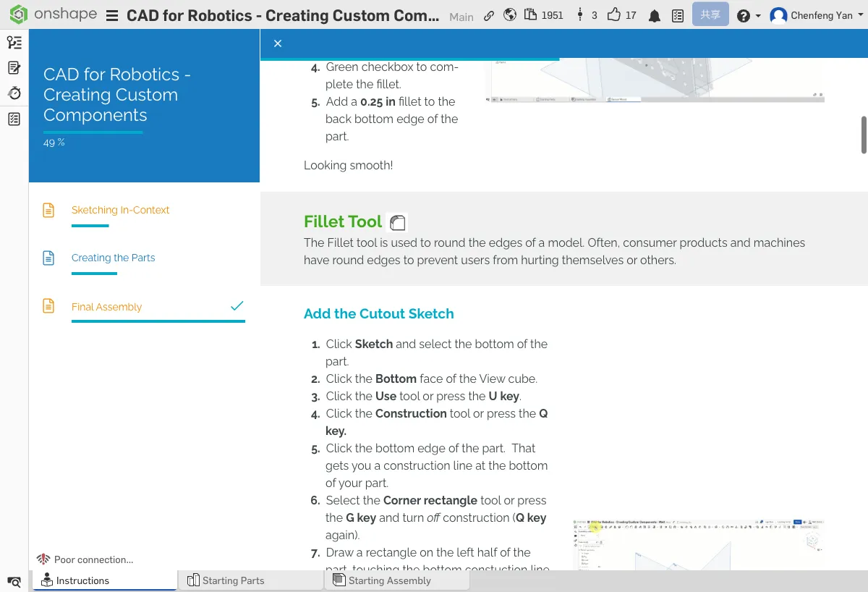Open the checklist icon in top bar
868x592 pixels.
tap(677, 16)
